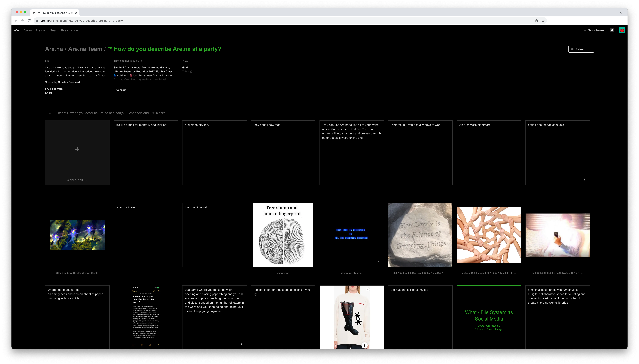Bookmark page with star icon

point(543,21)
